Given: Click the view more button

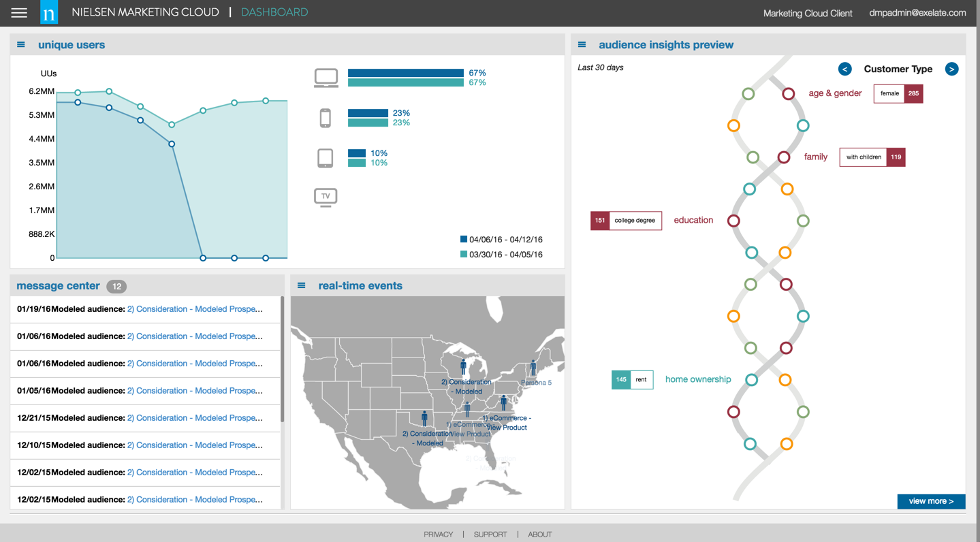Looking at the screenshot, I should click(931, 502).
